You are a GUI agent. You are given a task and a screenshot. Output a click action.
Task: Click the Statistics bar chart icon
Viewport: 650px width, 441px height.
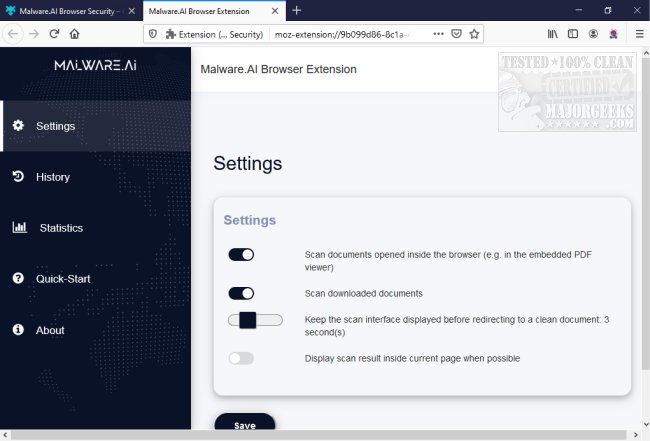(x=19, y=227)
